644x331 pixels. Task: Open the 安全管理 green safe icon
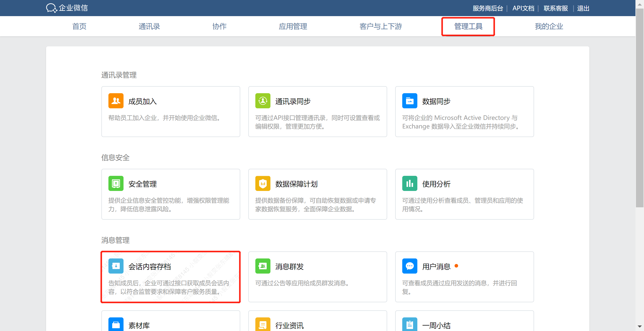tap(116, 183)
